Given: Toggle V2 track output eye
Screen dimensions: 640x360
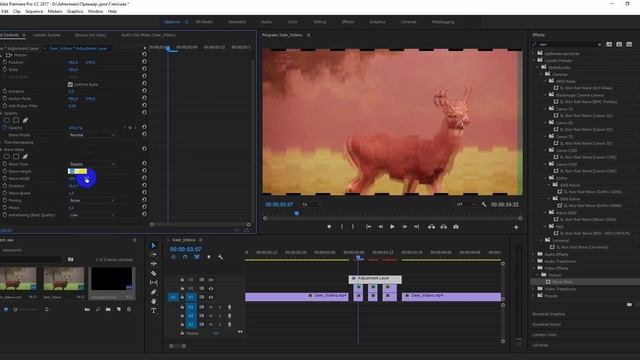Looking at the screenshot, I should (211, 289).
